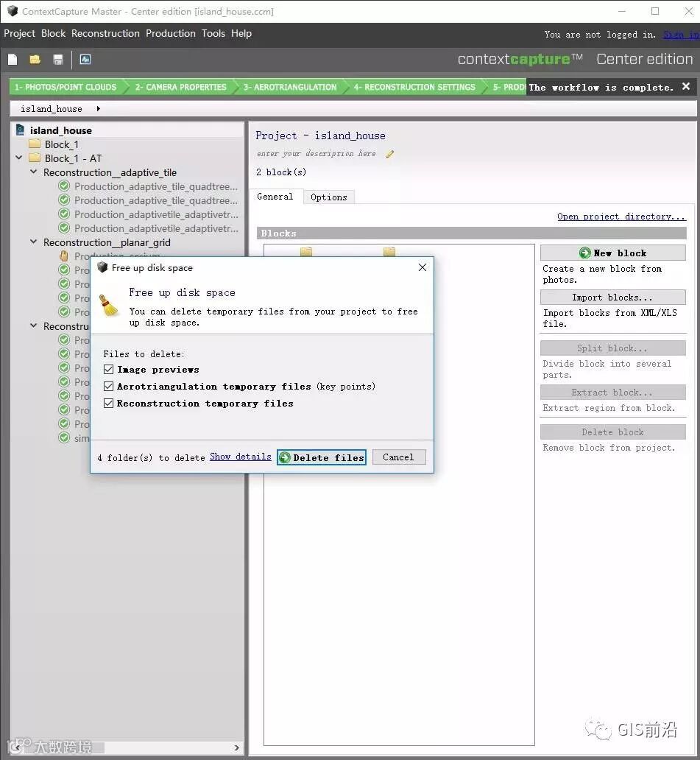Viewport: 700px width, 760px height.
Task: Click the second block folder thumbnail in Blocks list
Action: tap(389, 251)
